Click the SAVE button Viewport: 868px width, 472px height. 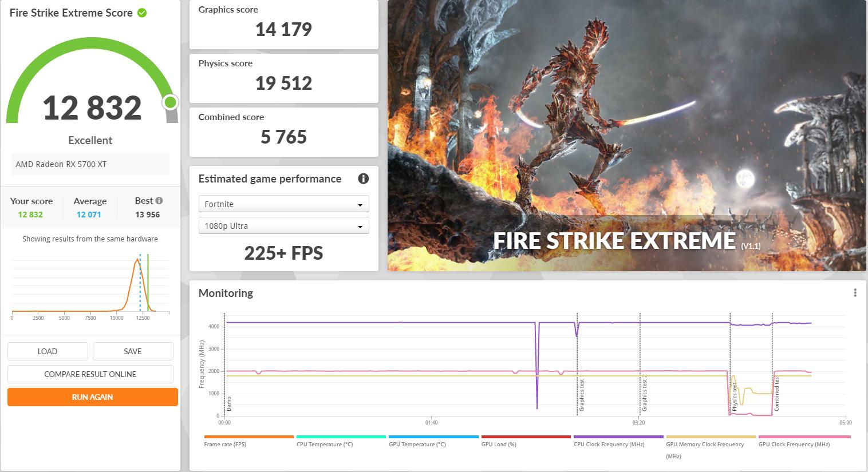(133, 351)
